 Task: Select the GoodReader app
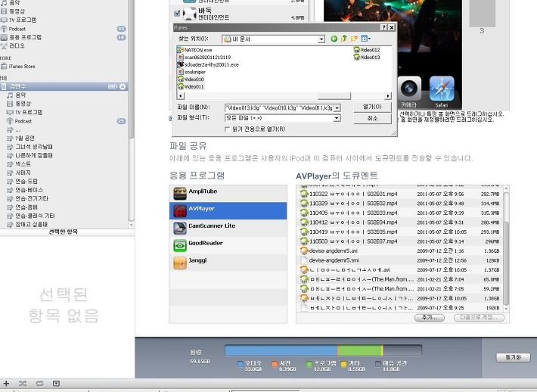coord(228,245)
